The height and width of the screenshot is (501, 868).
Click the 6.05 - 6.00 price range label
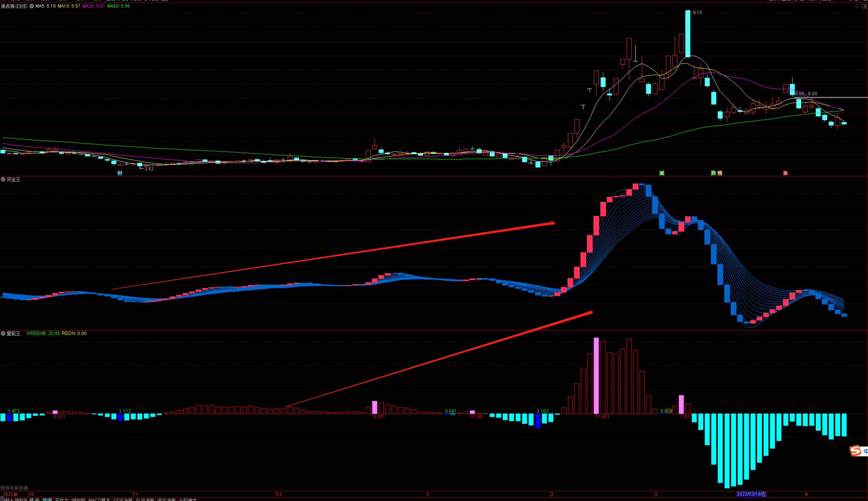(806, 94)
